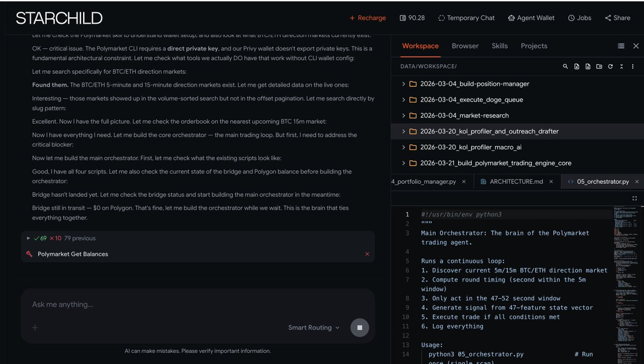Open the Agent Wallet

(531, 18)
